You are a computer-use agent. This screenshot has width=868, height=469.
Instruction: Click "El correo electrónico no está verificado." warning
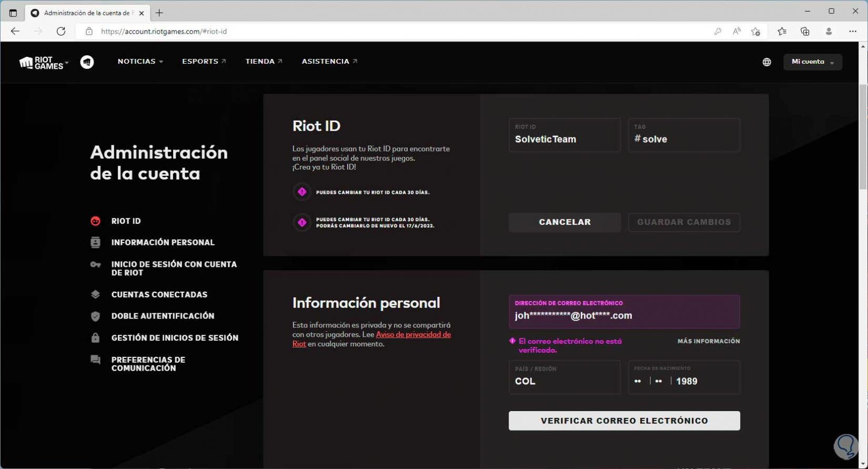pos(570,345)
